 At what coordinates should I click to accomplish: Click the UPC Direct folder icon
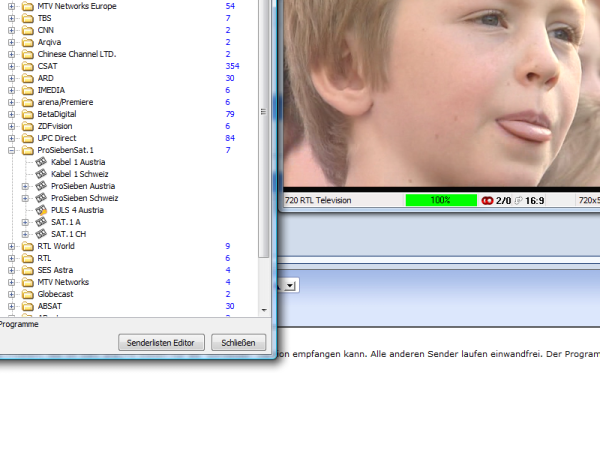point(28,138)
